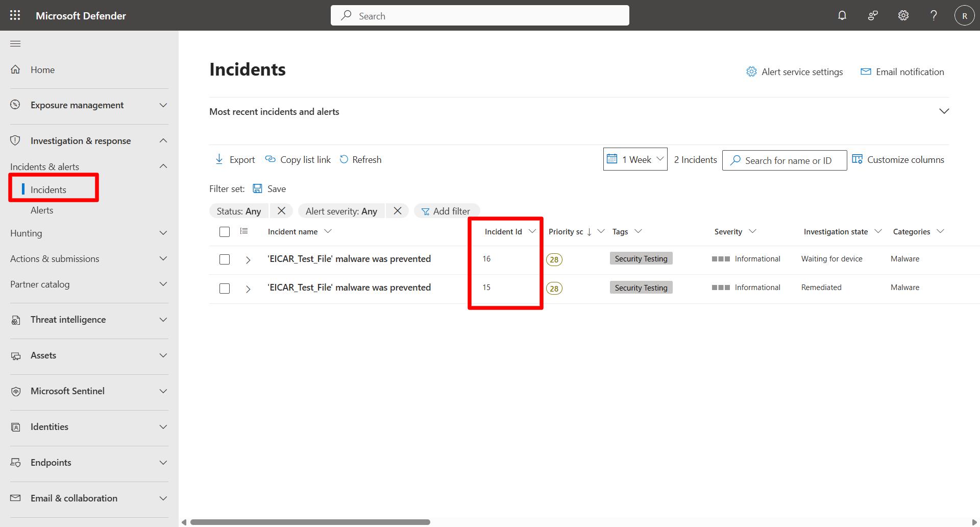Open the app launcher grid icon
The width and height of the screenshot is (980, 527).
(x=15, y=15)
